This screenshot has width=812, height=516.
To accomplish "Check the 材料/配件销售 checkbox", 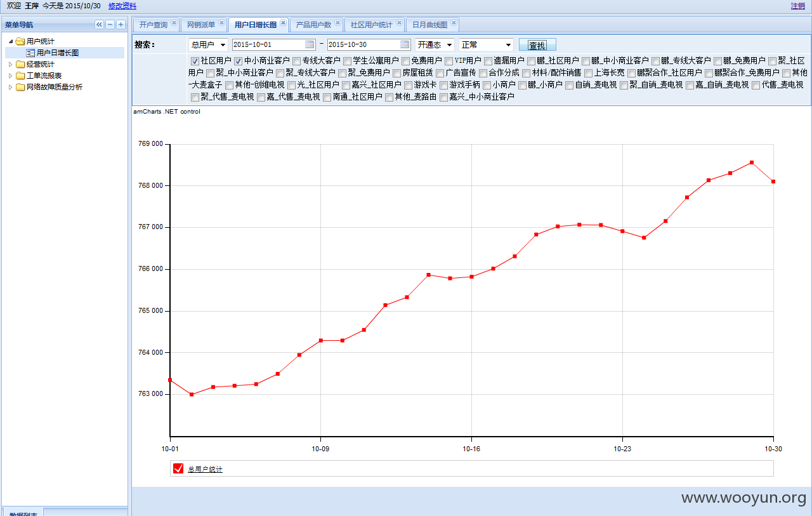I will pyautogui.click(x=527, y=73).
